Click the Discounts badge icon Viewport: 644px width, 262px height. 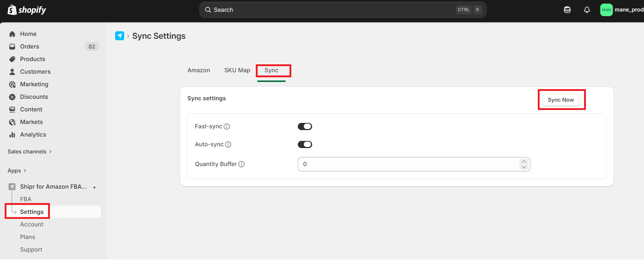pyautogui.click(x=12, y=97)
